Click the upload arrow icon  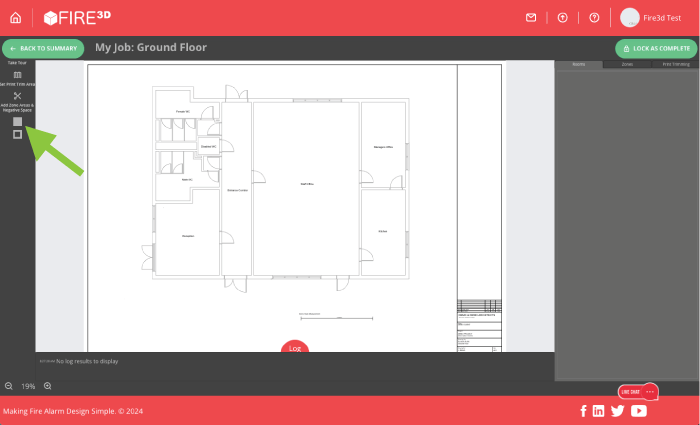(x=563, y=17)
